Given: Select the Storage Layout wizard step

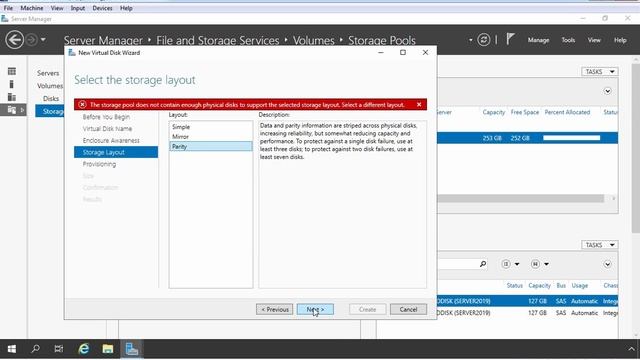Looking at the screenshot, I should 116,152.
